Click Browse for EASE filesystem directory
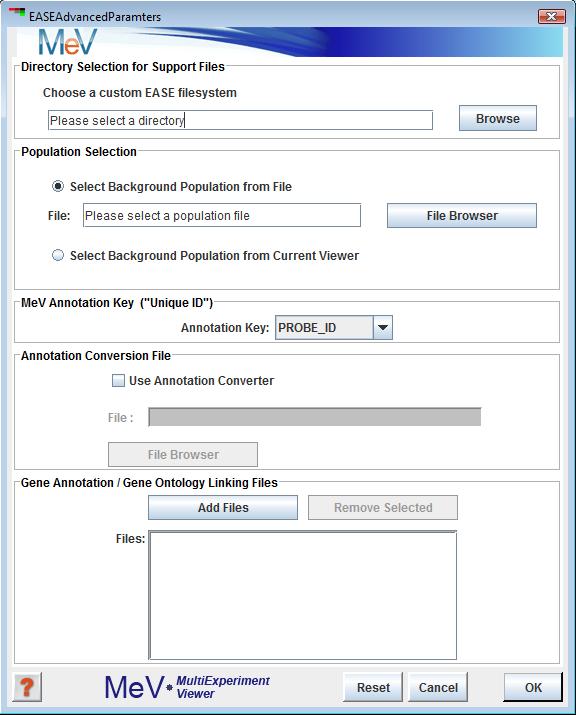 point(498,119)
